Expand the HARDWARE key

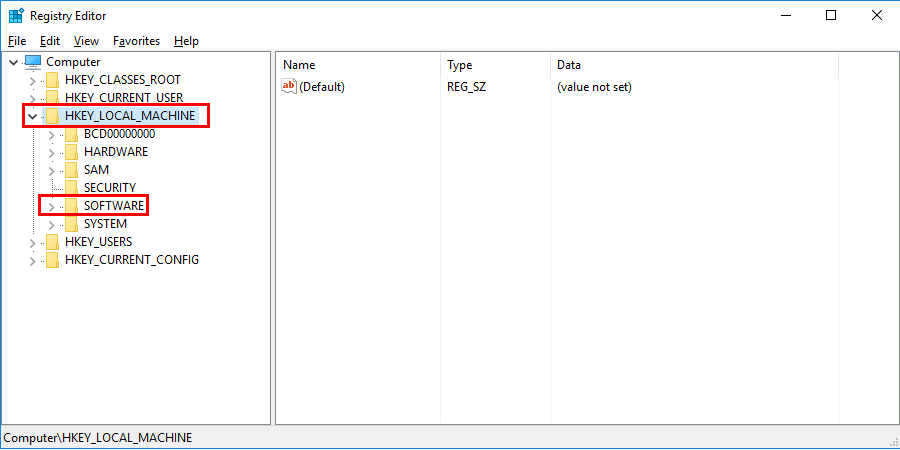[x=52, y=153]
